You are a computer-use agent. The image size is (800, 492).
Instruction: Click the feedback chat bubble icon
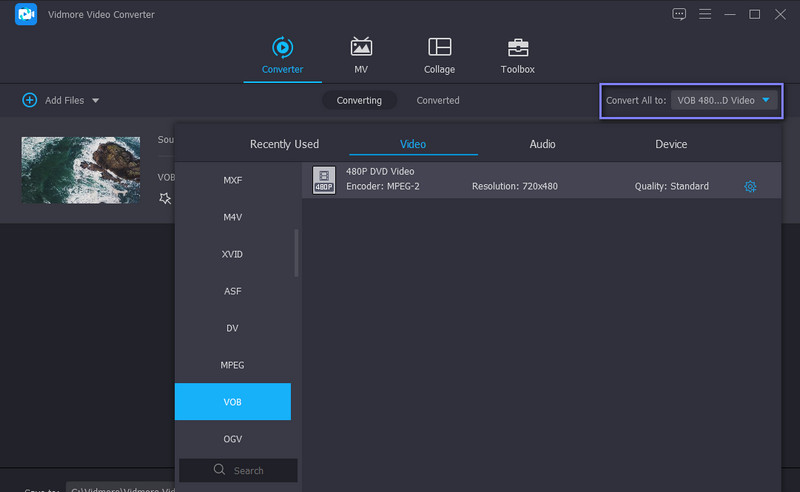[680, 14]
